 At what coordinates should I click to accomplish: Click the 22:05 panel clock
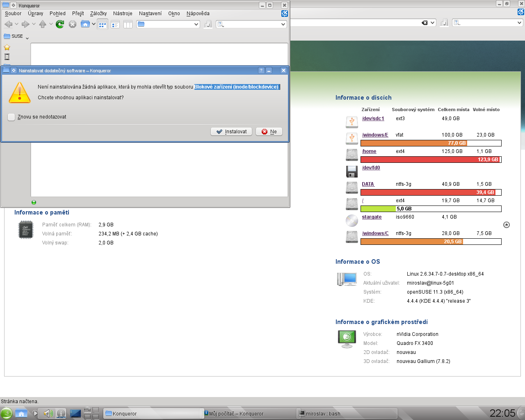click(502, 413)
